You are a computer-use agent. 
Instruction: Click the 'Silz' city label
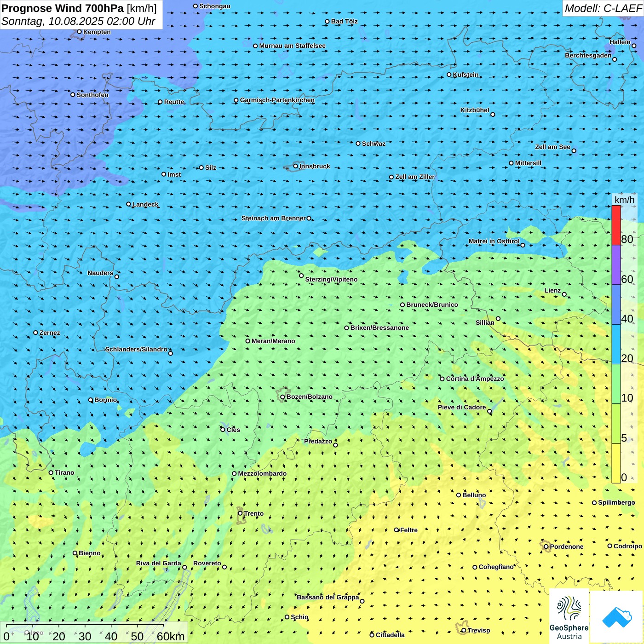(211, 167)
